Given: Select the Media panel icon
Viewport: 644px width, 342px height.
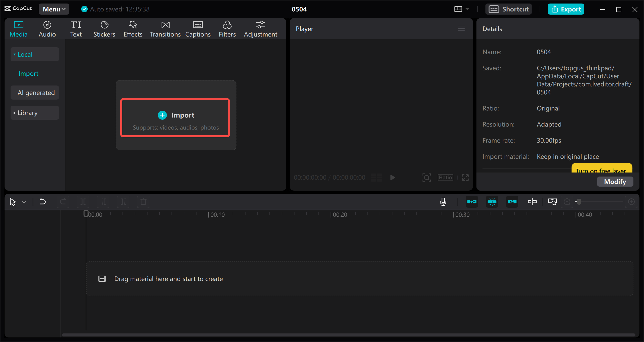Looking at the screenshot, I should tap(18, 28).
